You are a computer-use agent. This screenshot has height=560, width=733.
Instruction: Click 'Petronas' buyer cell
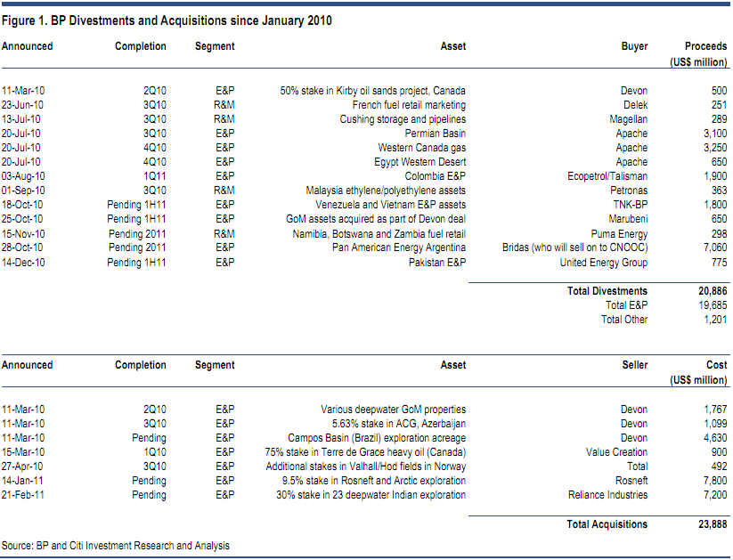point(629,191)
